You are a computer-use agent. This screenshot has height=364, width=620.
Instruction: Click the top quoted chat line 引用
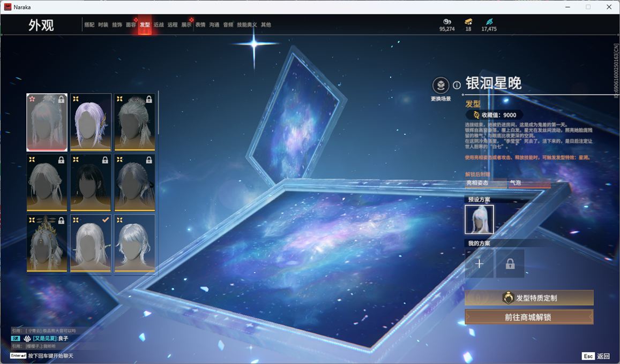tap(43, 330)
